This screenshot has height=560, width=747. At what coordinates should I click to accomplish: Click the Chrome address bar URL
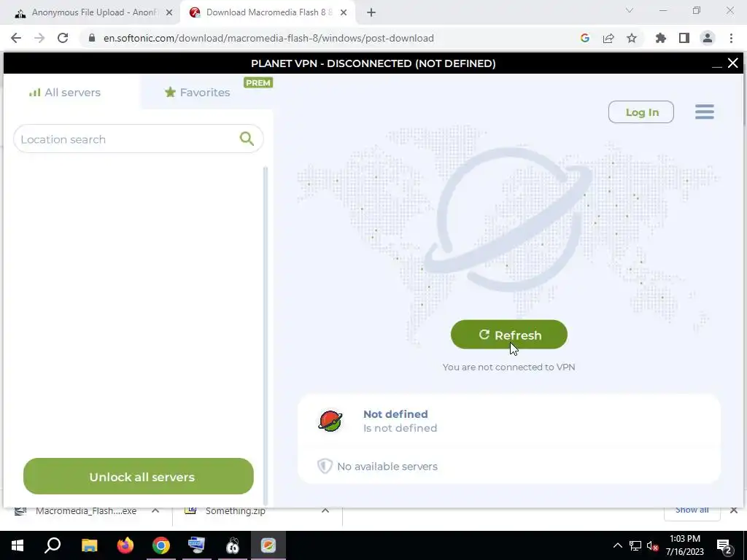coord(268,38)
